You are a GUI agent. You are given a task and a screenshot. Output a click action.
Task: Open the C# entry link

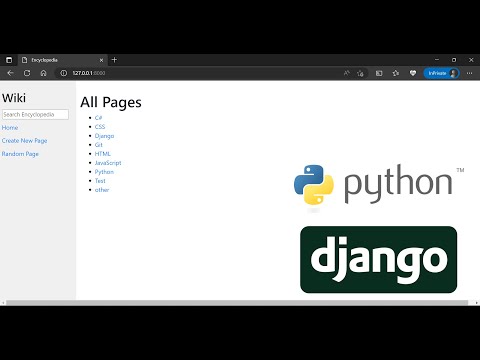click(x=98, y=118)
